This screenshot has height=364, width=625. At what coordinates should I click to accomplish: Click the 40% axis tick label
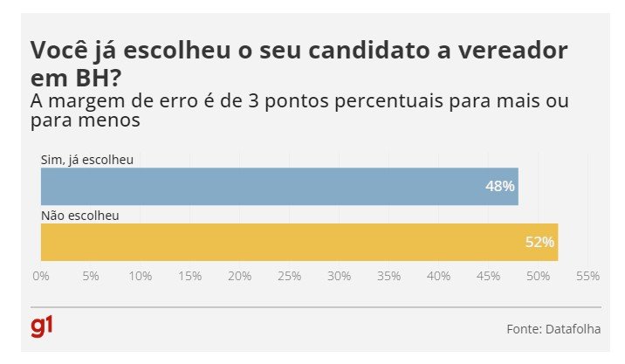pos(439,276)
